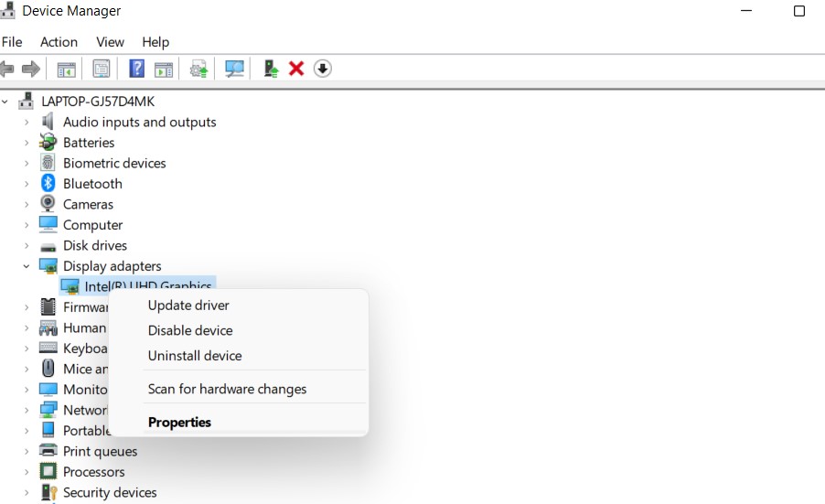Click the scan for hardware changes monitor icon
The height and width of the screenshot is (504, 825).
point(235,69)
